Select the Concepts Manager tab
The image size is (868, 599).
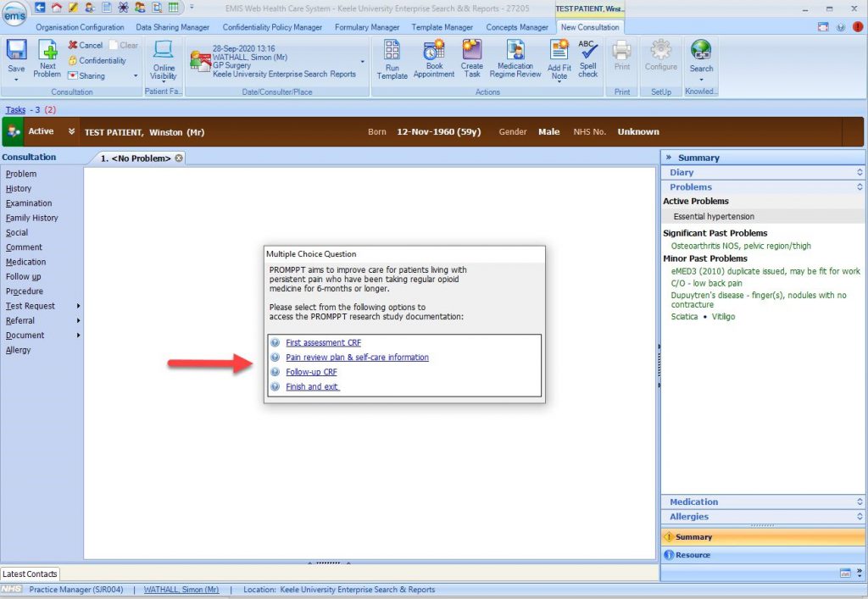(x=517, y=27)
